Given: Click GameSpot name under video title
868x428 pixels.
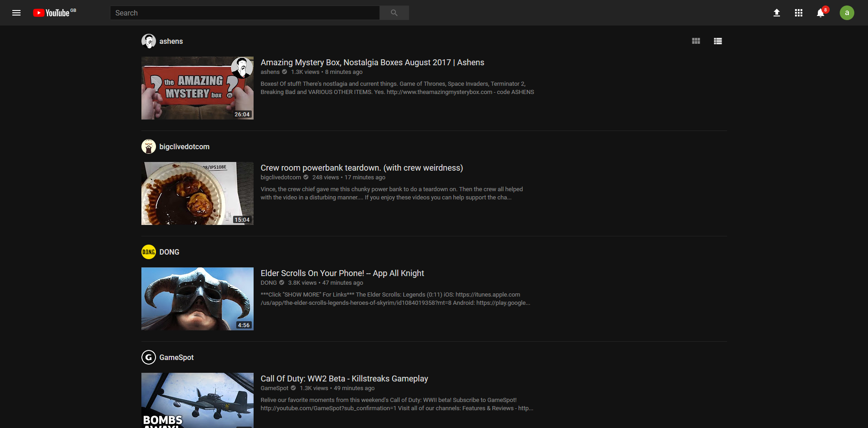Looking at the screenshot, I should [x=275, y=388].
